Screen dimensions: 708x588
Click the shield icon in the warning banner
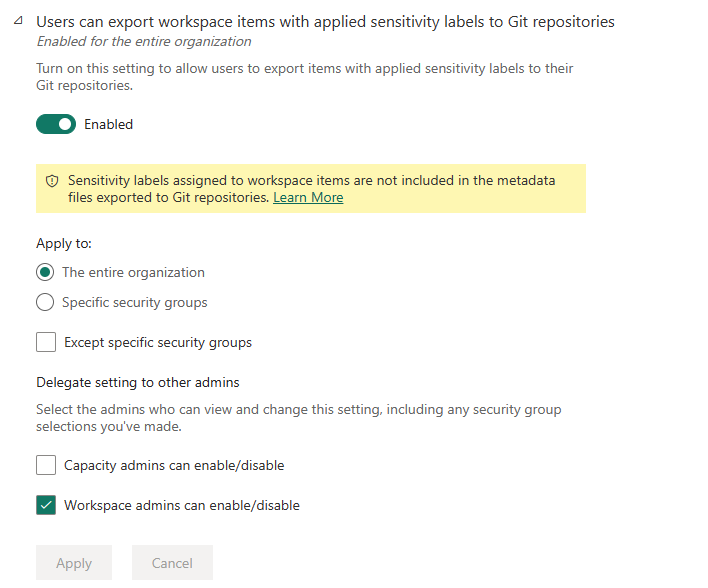pyautogui.click(x=52, y=181)
